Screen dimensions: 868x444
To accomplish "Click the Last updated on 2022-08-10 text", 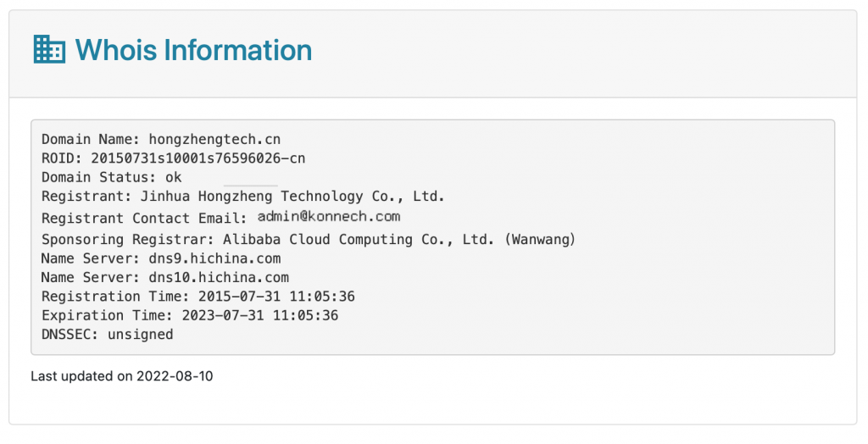I will tap(122, 376).
